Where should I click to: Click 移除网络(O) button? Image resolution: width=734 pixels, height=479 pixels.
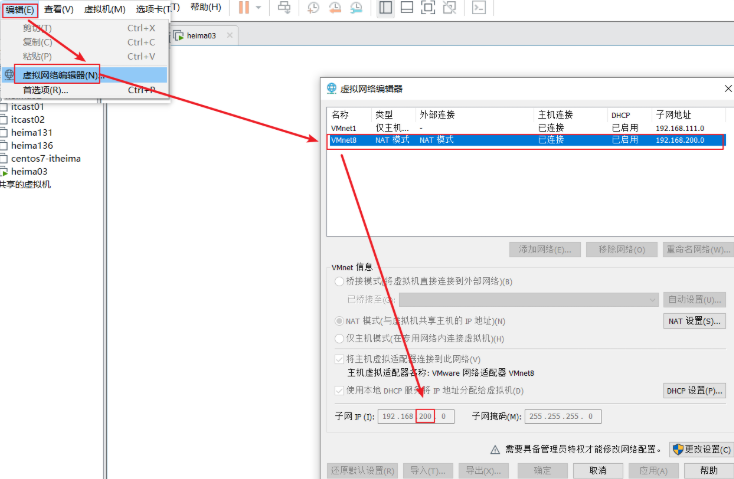pyautogui.click(x=622, y=250)
